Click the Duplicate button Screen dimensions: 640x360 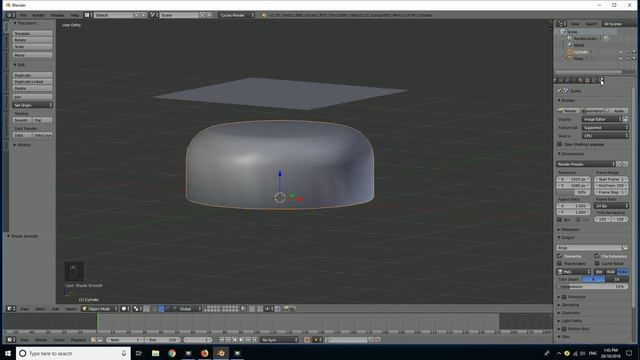tap(32, 75)
